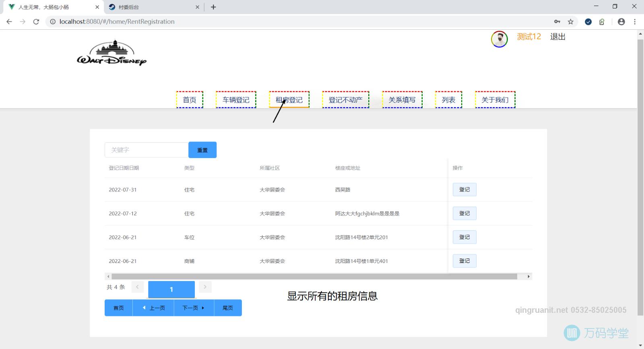Open the saved passwords key icon
Image resolution: width=644 pixels, height=349 pixels.
557,22
